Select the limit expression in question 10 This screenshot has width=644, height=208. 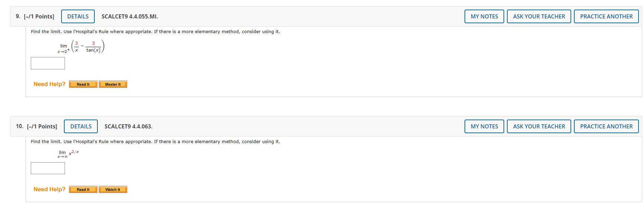[68, 154]
